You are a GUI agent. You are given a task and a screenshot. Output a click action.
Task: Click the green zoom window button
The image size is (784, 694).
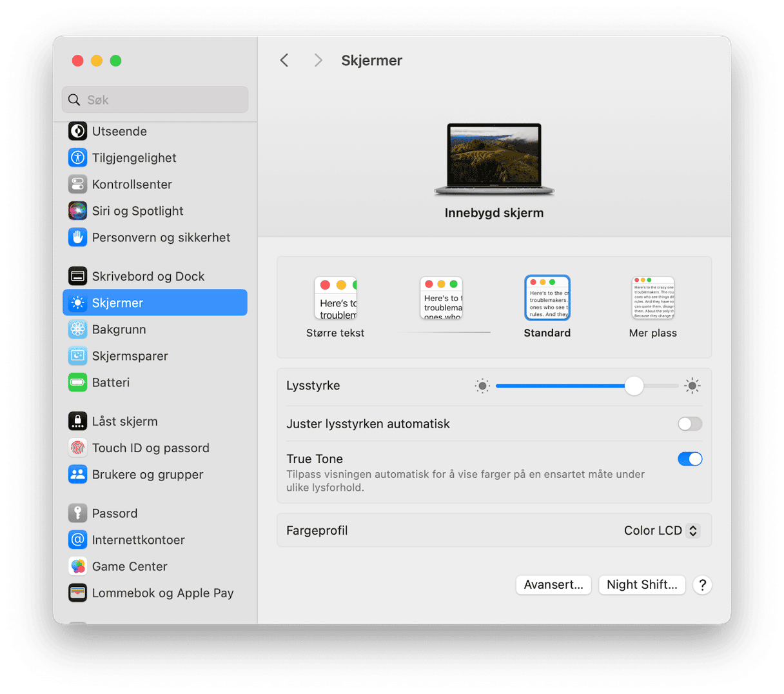(116, 61)
